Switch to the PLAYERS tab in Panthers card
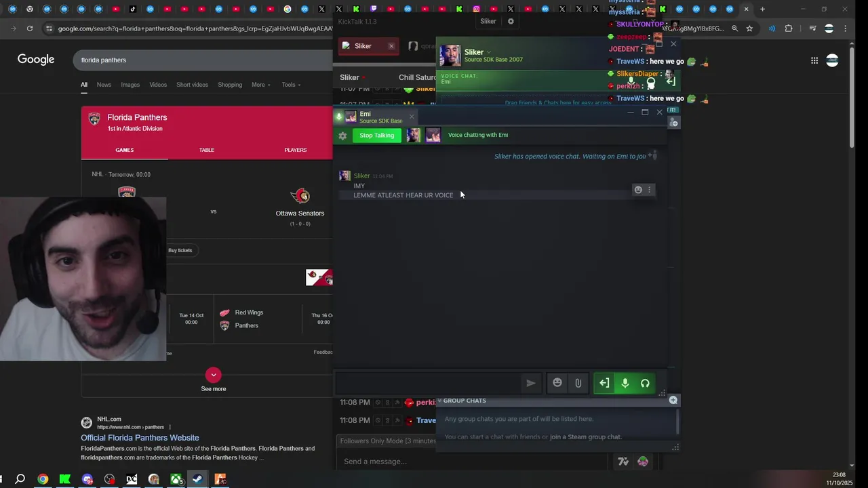The height and width of the screenshot is (488, 868). pos(296,150)
